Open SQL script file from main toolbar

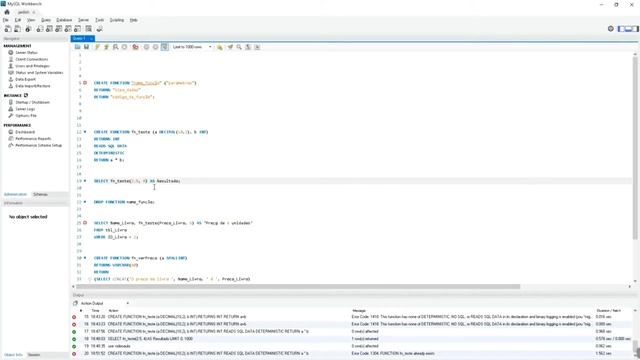click(18, 29)
